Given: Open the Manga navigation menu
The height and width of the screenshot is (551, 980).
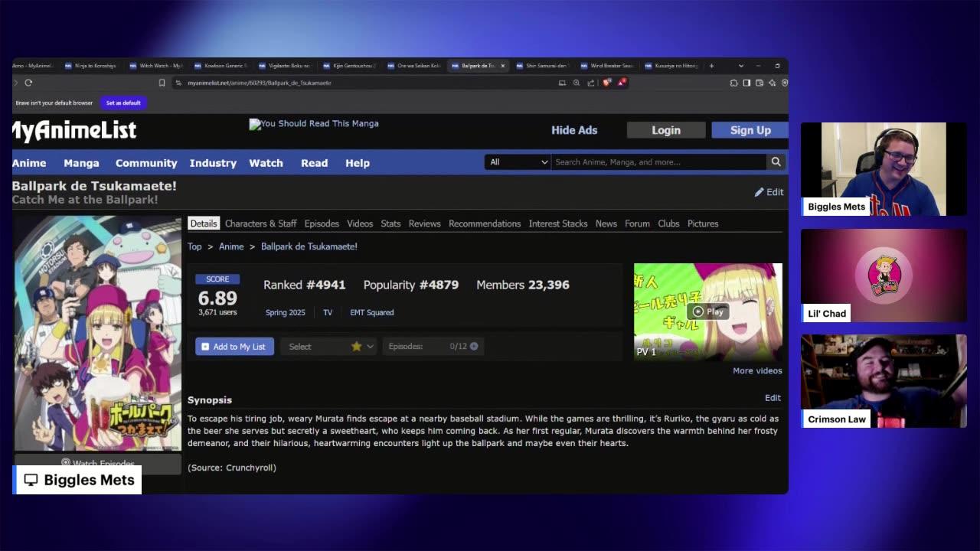Looking at the screenshot, I should coord(81,163).
